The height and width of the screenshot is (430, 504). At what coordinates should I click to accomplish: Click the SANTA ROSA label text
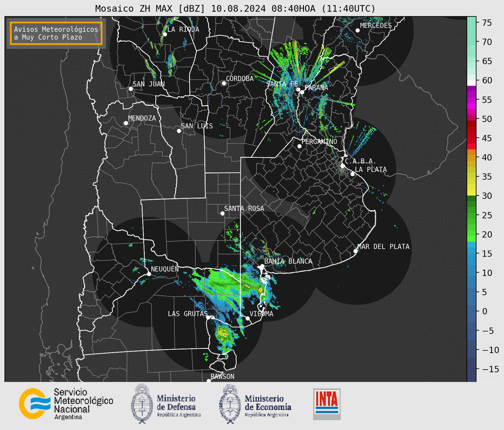(x=244, y=208)
